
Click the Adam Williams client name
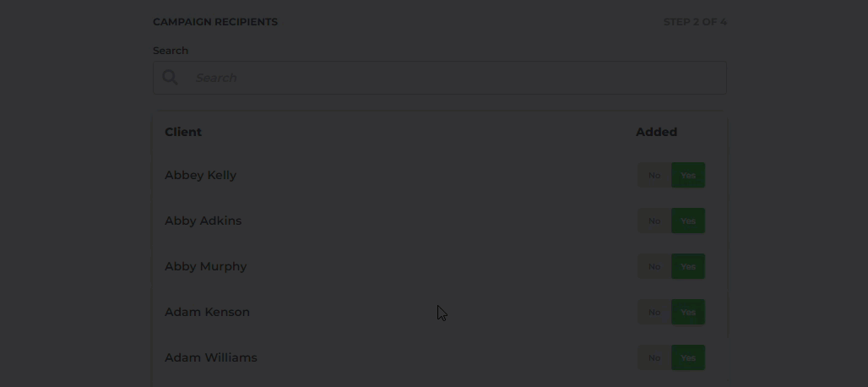click(x=211, y=357)
